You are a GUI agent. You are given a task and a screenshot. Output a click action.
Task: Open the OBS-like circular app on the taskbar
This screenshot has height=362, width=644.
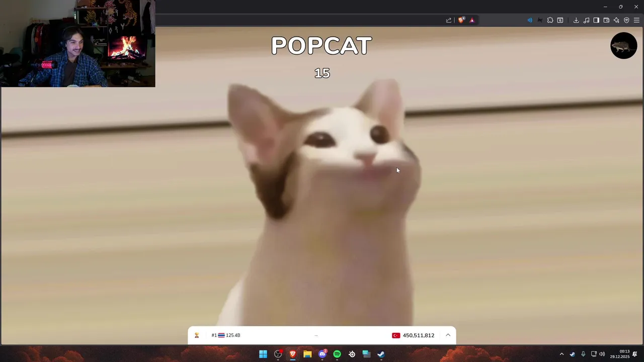278,354
